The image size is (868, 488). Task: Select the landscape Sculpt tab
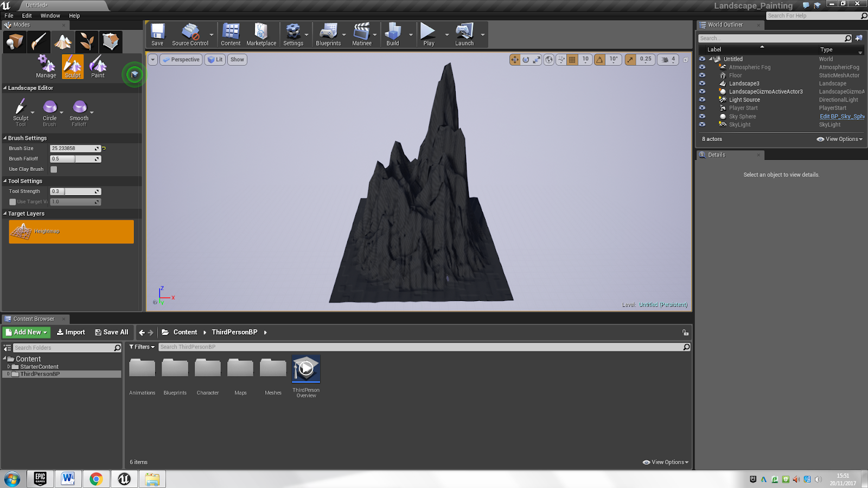(x=73, y=67)
